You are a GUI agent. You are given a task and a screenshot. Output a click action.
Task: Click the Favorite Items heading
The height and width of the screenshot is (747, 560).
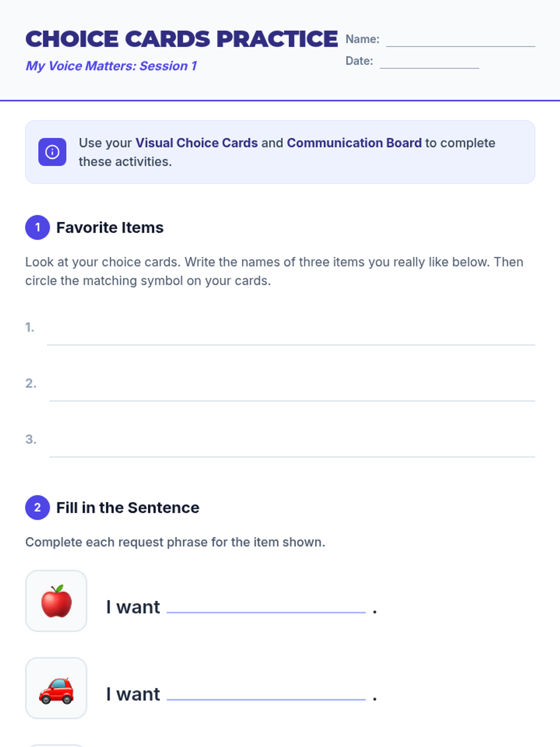(110, 227)
